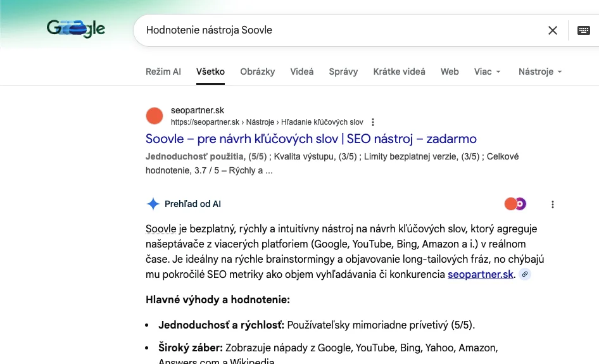Open the Videá tab
This screenshot has height=364, width=599.
tap(302, 72)
